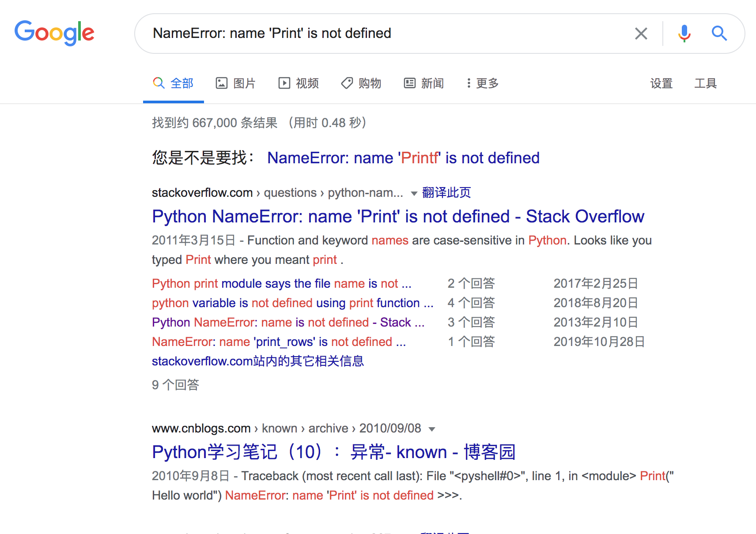756x534 pixels.
Task: Switch to the 新闻 tab
Action: click(424, 83)
